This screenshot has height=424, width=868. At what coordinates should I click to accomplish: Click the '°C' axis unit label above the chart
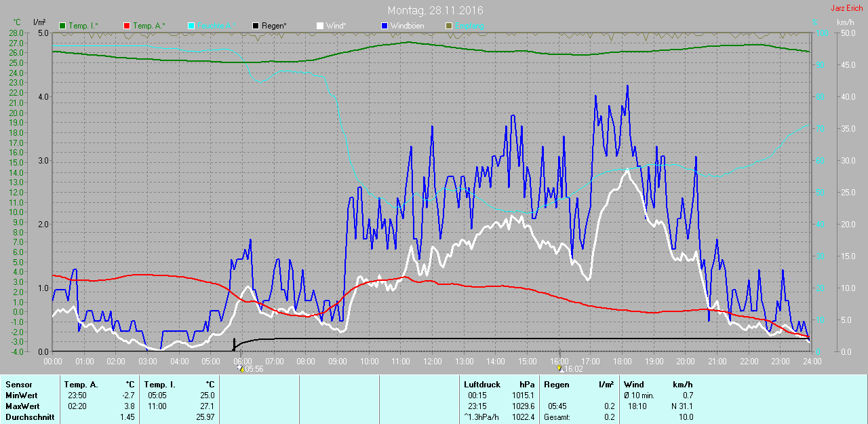coord(17,22)
